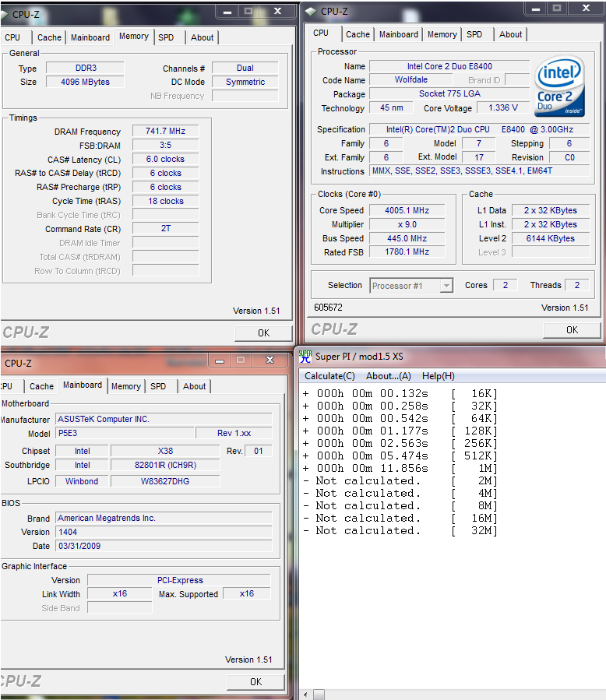Click OK in Mainboard CPU-Z window
This screenshot has width=606, height=700.
tap(256, 681)
